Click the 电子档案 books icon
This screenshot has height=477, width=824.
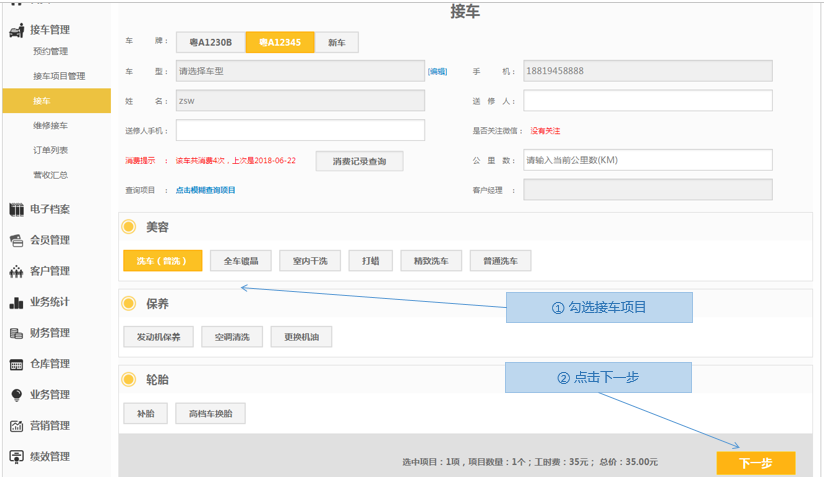(x=16, y=209)
